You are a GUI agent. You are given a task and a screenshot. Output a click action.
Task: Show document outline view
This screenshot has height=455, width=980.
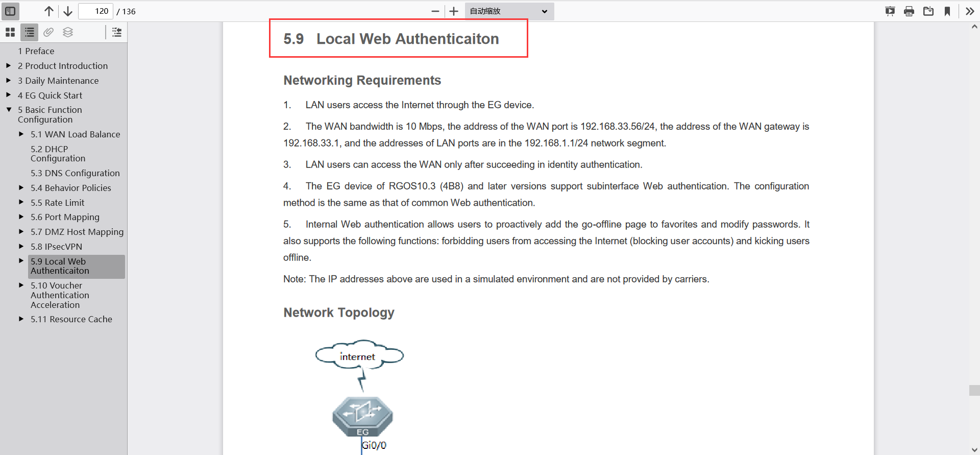[x=30, y=32]
